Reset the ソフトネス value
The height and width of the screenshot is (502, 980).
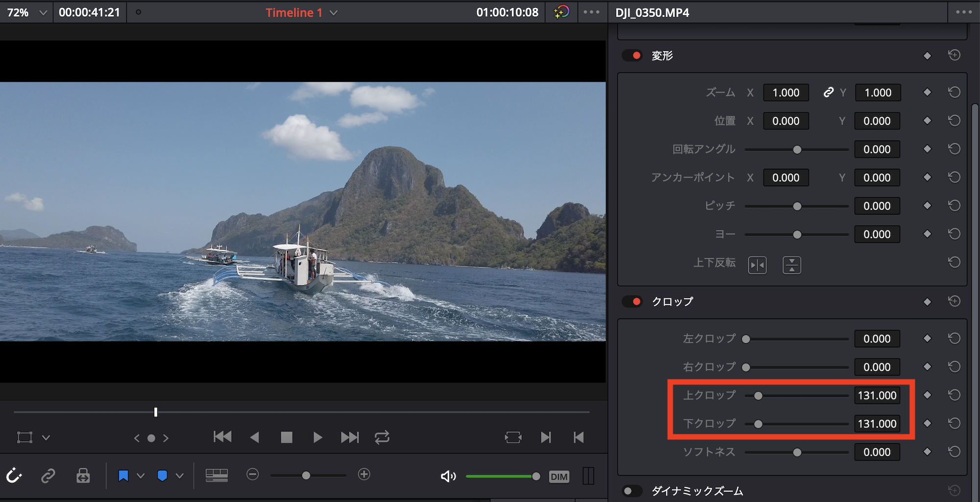tap(954, 452)
